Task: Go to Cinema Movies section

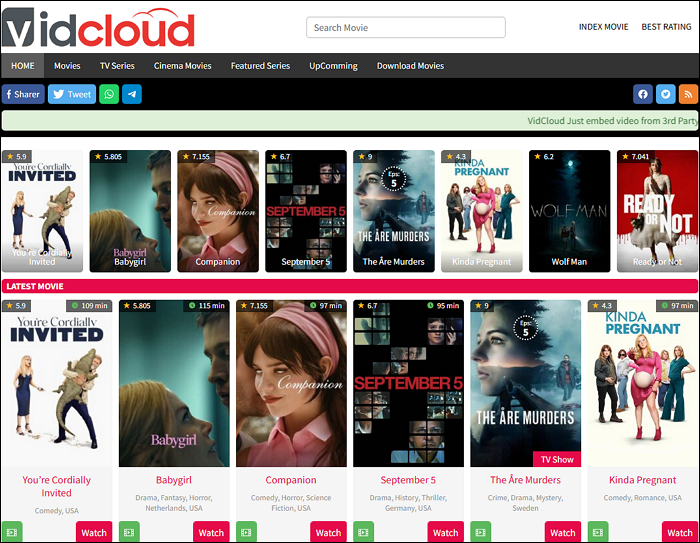Action: click(x=182, y=66)
